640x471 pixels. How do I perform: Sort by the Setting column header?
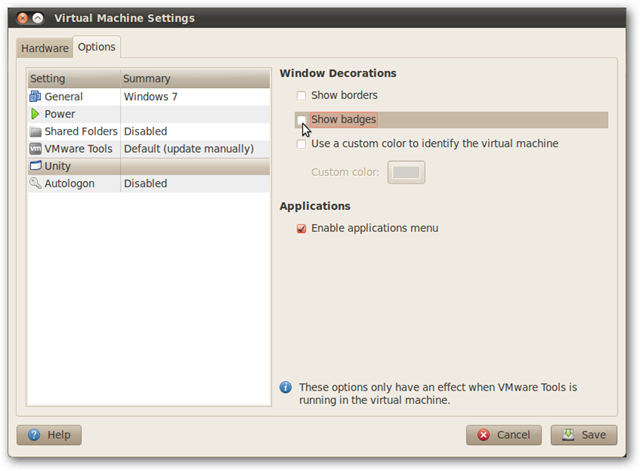pyautogui.click(x=74, y=78)
